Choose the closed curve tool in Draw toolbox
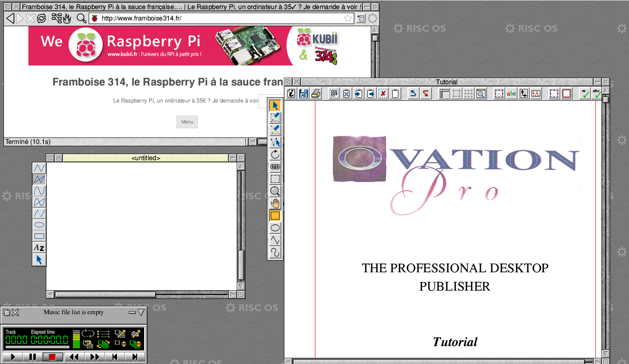 [39, 202]
